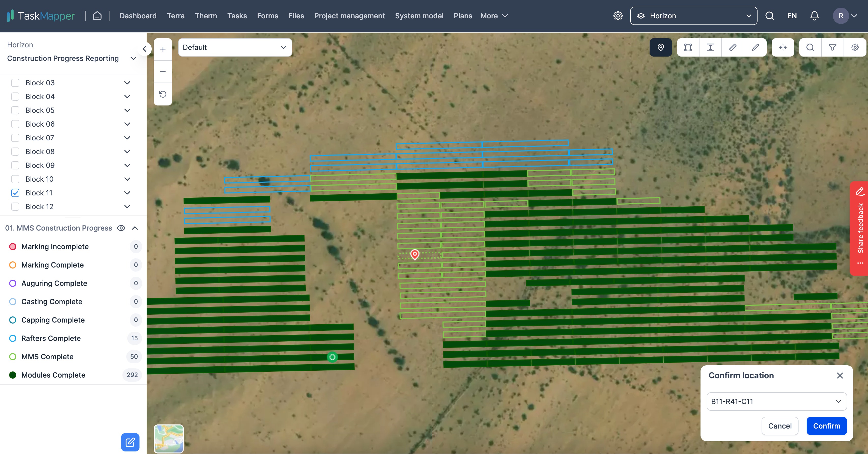Open the System model page

[419, 16]
